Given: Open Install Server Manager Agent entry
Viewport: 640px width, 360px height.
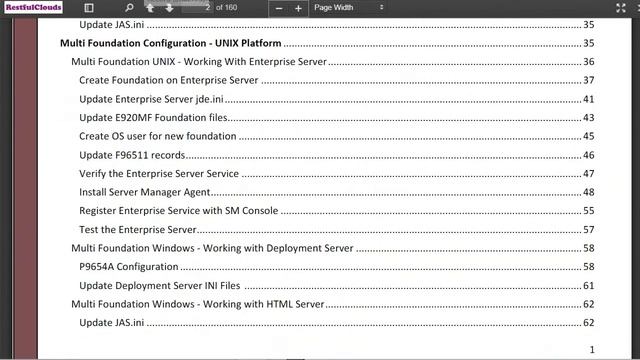Looking at the screenshot, I should (x=144, y=192).
